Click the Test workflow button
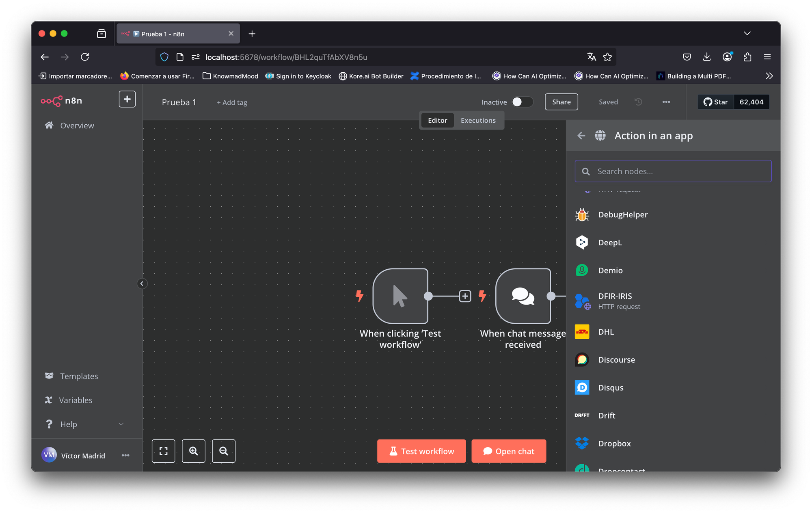The height and width of the screenshot is (513, 812). click(421, 451)
